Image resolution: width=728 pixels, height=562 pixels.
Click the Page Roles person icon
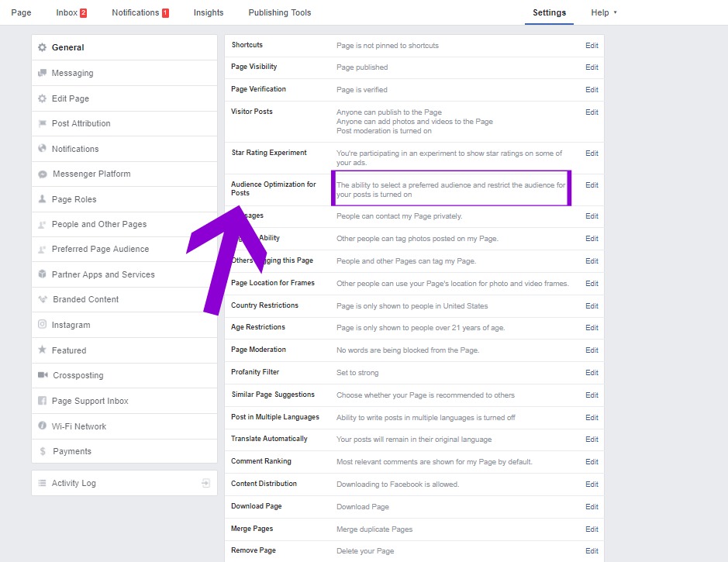[42, 199]
